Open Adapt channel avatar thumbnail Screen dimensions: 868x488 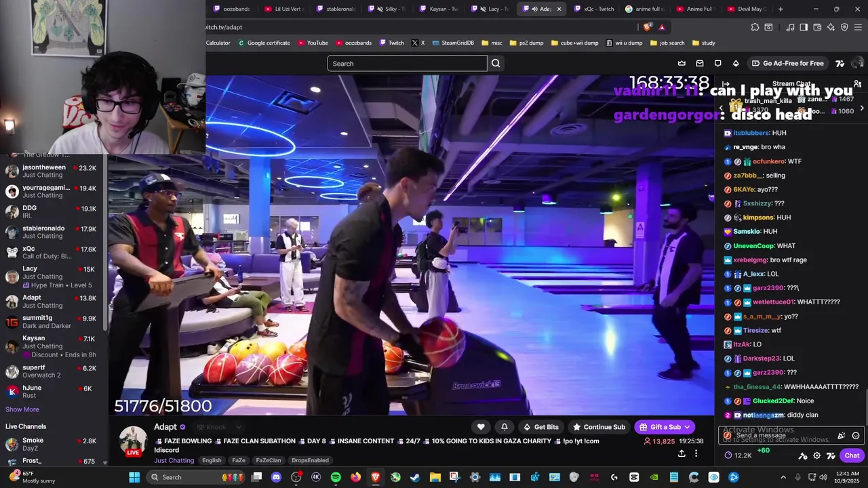(133, 441)
